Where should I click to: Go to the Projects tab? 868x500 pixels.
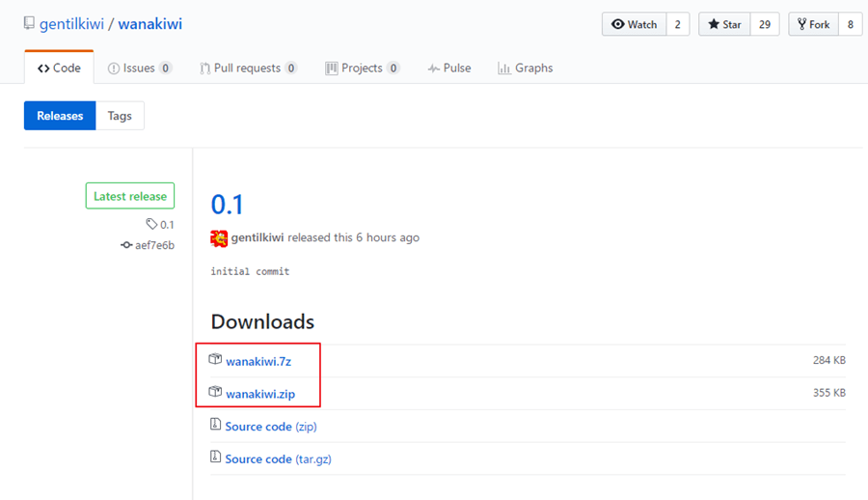[363, 69]
